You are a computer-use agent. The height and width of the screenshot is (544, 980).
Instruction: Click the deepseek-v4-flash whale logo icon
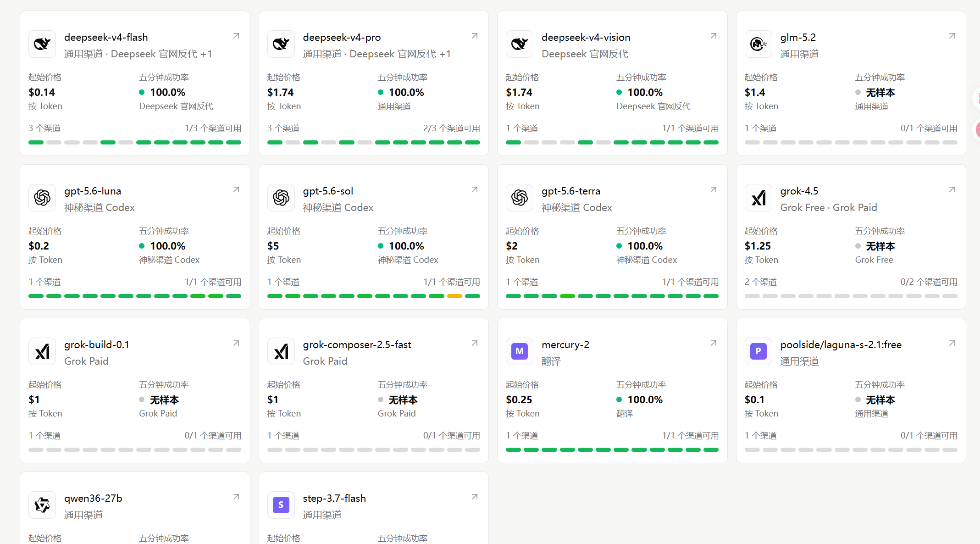[x=42, y=44]
